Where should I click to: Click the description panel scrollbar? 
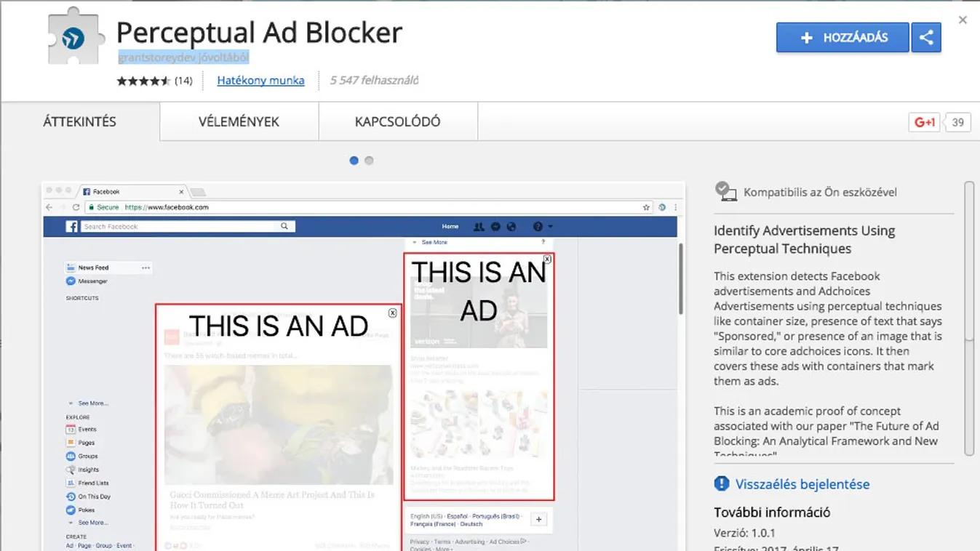(x=969, y=318)
